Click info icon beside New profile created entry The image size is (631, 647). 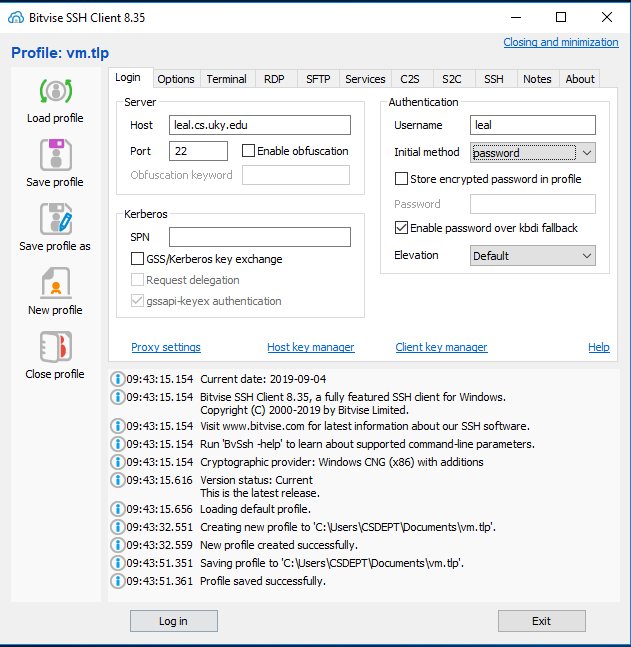[118, 545]
